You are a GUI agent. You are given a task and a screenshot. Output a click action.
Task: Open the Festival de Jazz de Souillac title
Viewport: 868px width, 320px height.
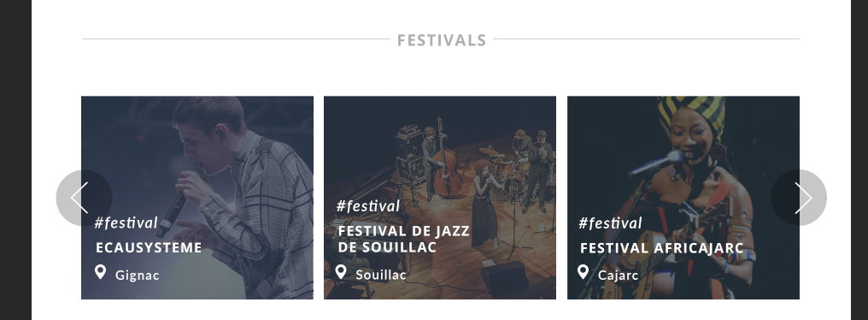[x=403, y=239]
